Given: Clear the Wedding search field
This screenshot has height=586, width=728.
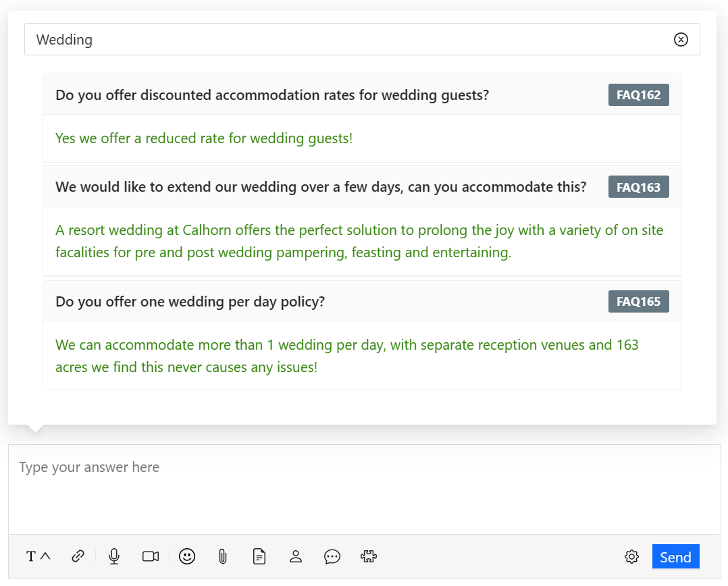Looking at the screenshot, I should [x=681, y=40].
